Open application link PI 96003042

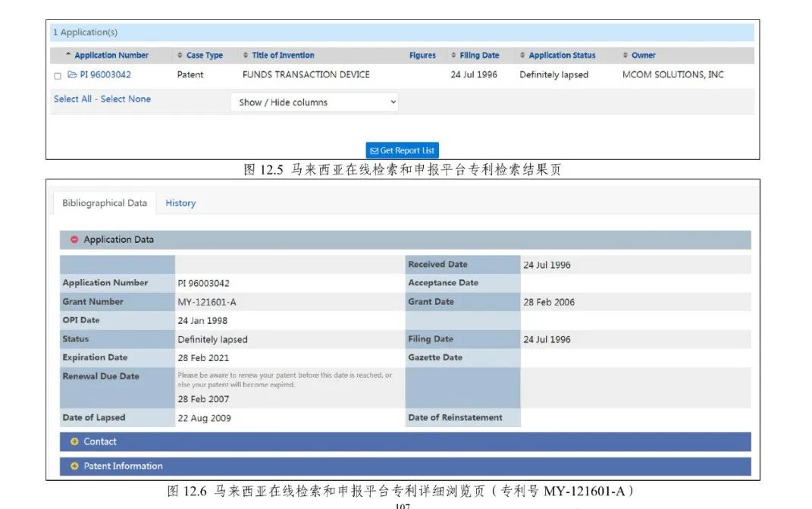105,75
